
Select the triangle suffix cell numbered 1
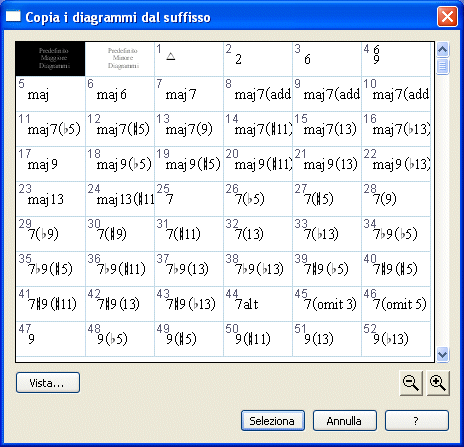click(x=189, y=59)
